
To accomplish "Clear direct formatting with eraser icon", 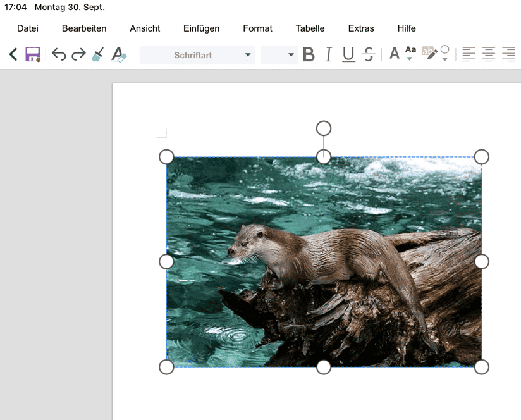I will point(118,54).
